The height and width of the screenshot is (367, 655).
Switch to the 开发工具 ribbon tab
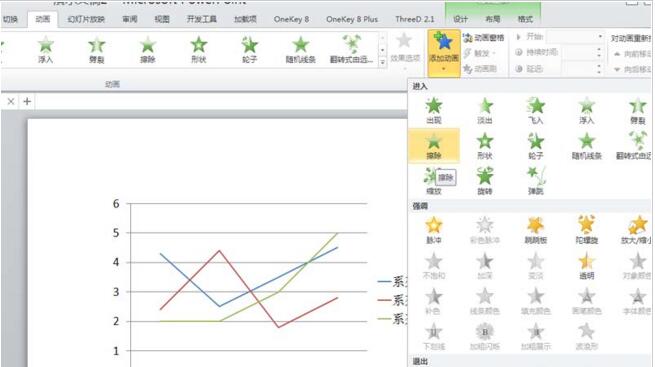click(202, 19)
